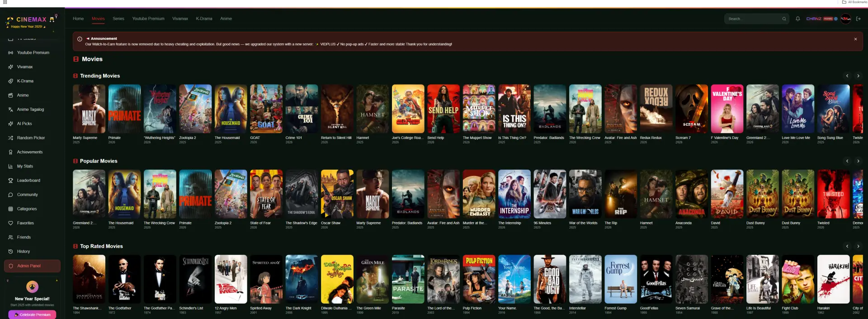Open Oscar Shaw poster
The image size is (868, 319).
[x=337, y=194]
